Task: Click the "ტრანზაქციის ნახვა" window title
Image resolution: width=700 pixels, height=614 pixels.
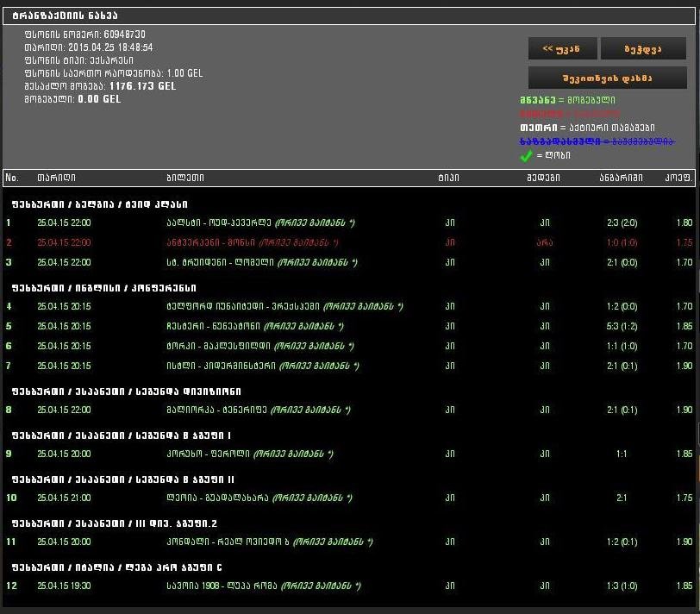Action: (x=66, y=16)
